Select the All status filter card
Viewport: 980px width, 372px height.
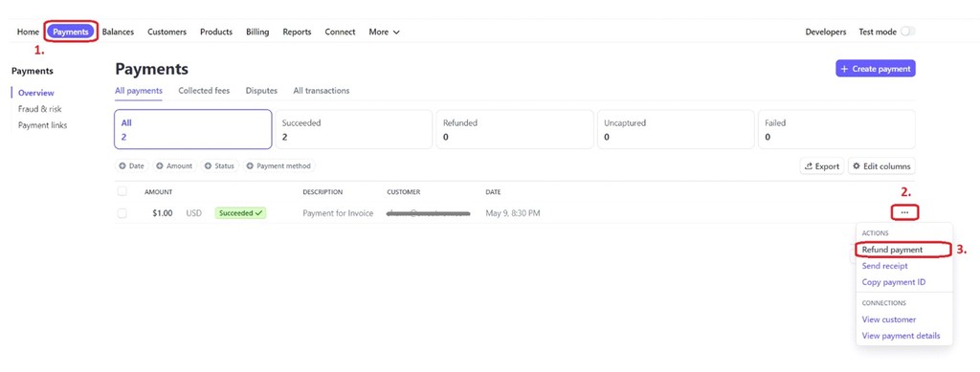tap(193, 130)
